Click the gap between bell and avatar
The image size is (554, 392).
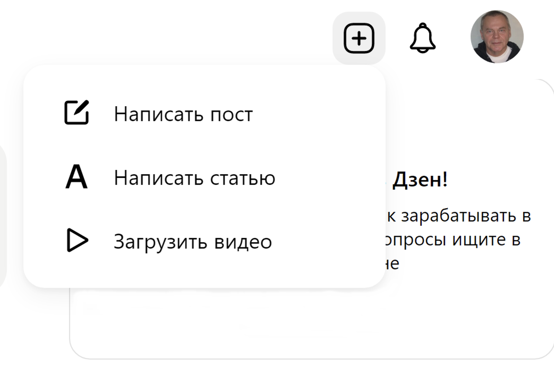453,38
